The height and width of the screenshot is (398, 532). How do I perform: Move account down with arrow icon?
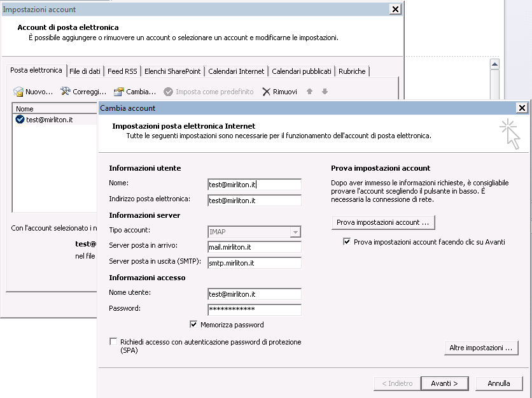point(325,91)
